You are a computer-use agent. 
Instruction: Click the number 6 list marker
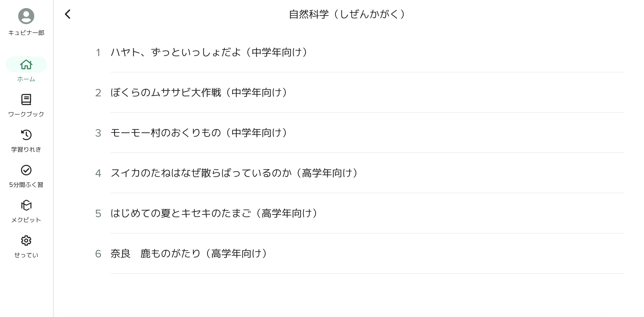pyautogui.click(x=98, y=254)
